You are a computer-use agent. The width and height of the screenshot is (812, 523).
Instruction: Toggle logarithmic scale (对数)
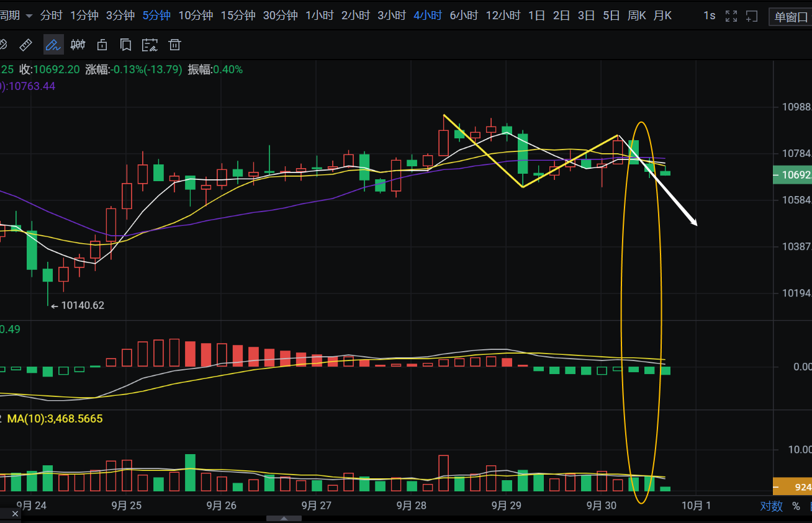771,506
